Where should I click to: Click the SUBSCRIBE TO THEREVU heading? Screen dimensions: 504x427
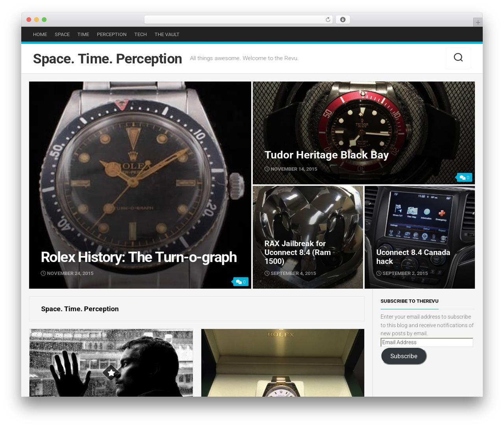pos(409,301)
